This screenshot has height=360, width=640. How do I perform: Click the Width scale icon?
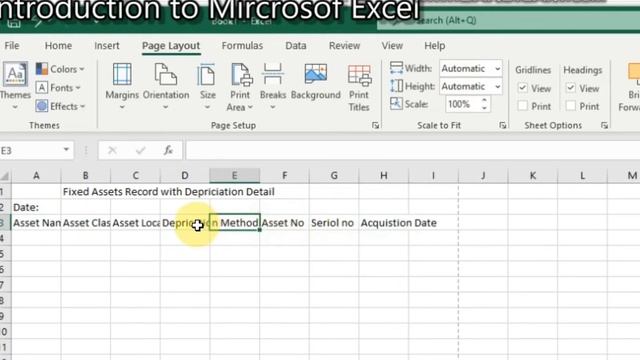(x=396, y=68)
